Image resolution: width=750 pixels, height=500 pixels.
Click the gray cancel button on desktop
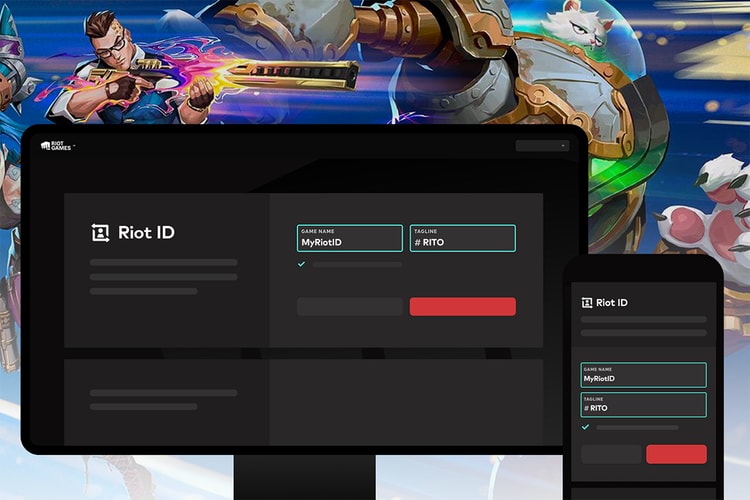349,306
